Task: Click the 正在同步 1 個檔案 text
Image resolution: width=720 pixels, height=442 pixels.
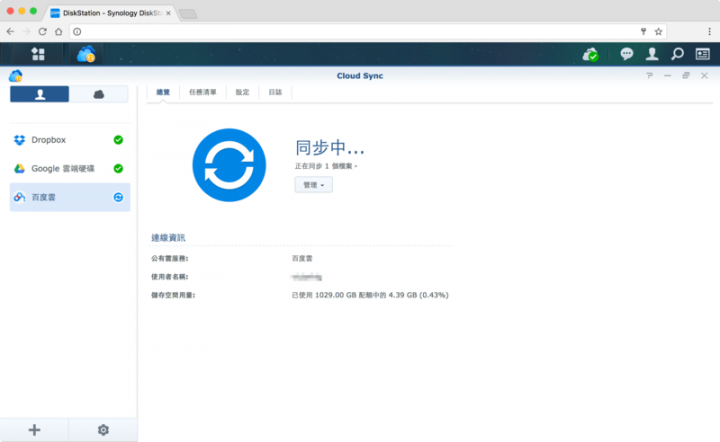Action: (x=326, y=166)
